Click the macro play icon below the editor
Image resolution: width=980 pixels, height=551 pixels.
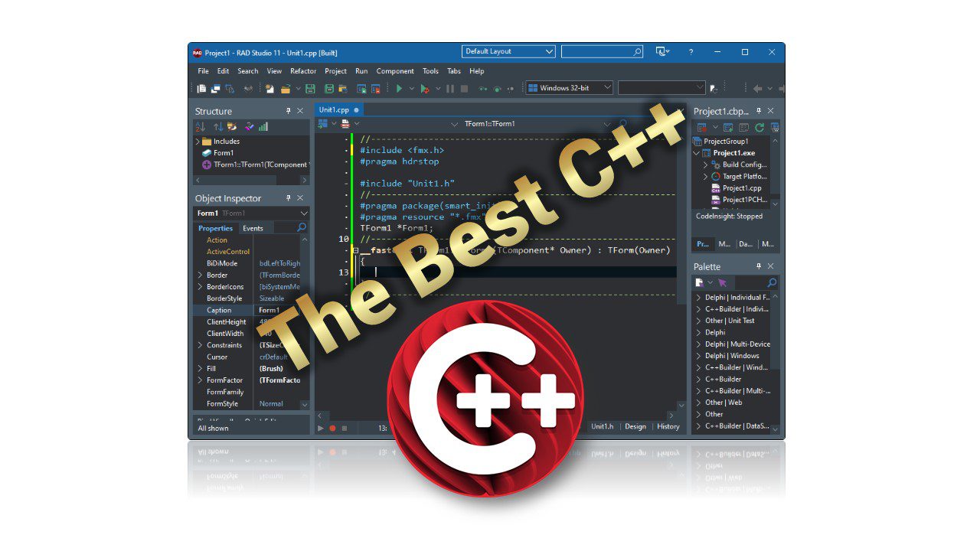click(x=321, y=428)
